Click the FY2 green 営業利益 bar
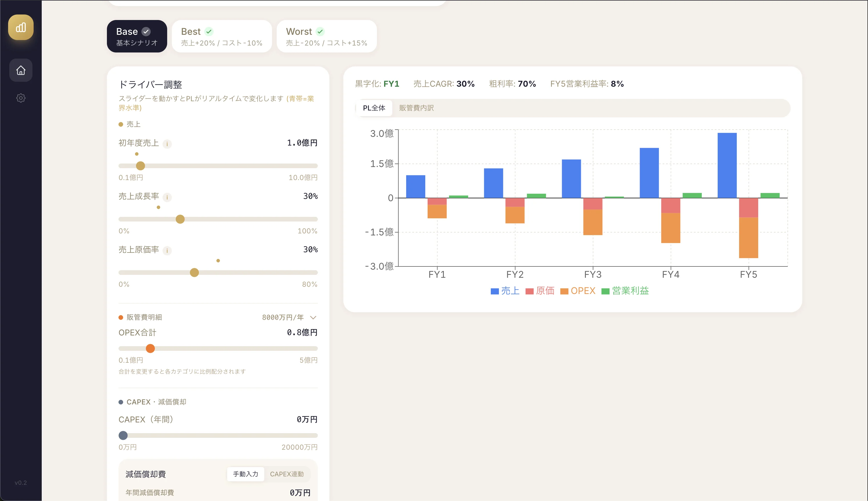The height and width of the screenshot is (501, 868). tap(536, 196)
